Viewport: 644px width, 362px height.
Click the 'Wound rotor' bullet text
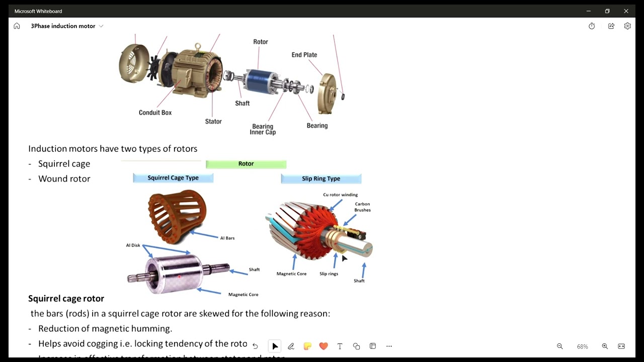[64, 179]
